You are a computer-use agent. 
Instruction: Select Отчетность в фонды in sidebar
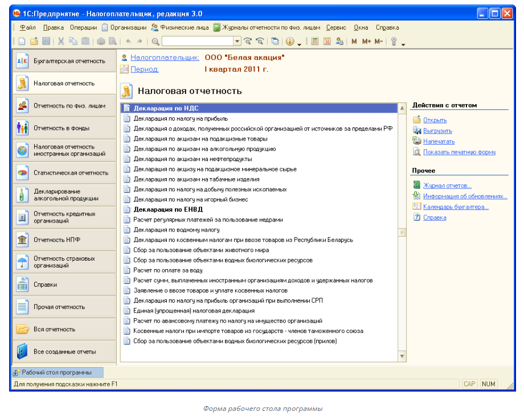tap(63, 128)
